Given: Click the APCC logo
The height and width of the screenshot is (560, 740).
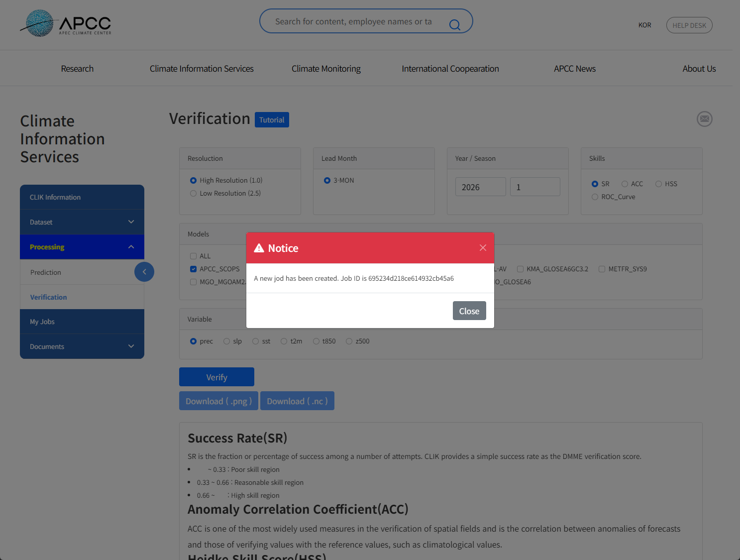Looking at the screenshot, I should (x=66, y=23).
